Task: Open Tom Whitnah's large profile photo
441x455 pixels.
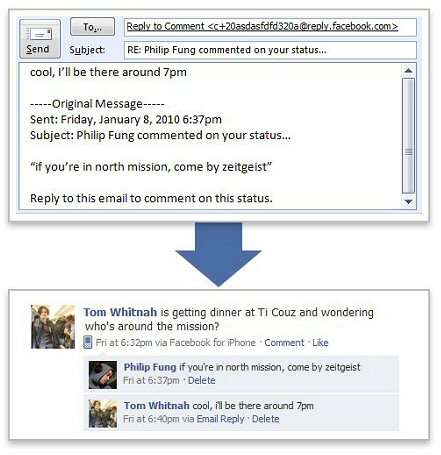Action: [53, 327]
